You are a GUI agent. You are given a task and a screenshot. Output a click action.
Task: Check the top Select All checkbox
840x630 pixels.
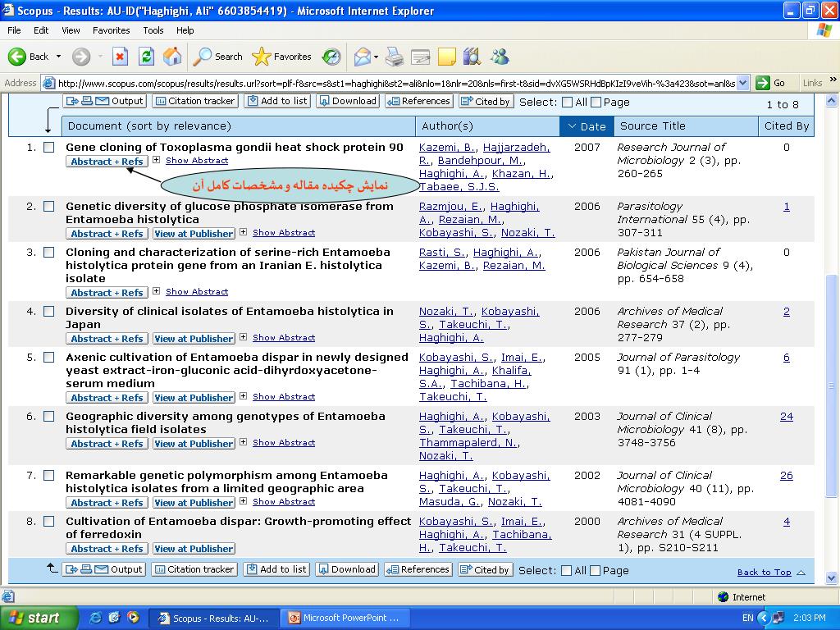pyautogui.click(x=568, y=103)
